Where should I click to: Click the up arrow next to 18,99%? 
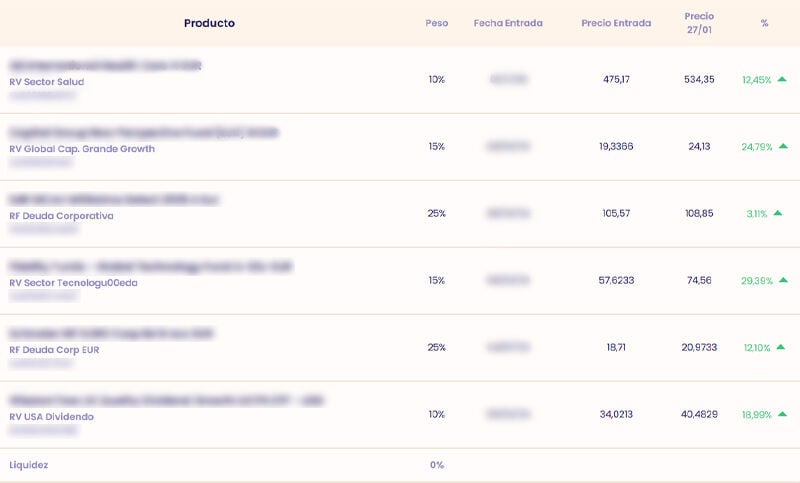[782, 414]
